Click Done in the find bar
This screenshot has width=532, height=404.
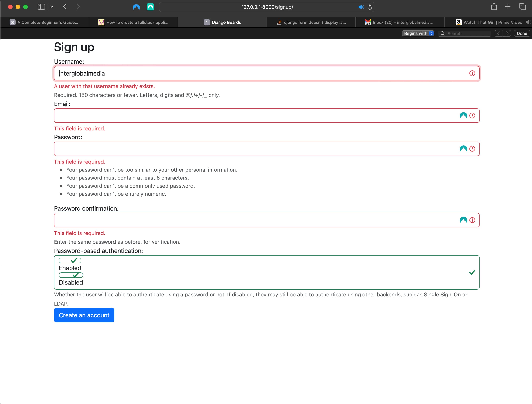point(522,33)
